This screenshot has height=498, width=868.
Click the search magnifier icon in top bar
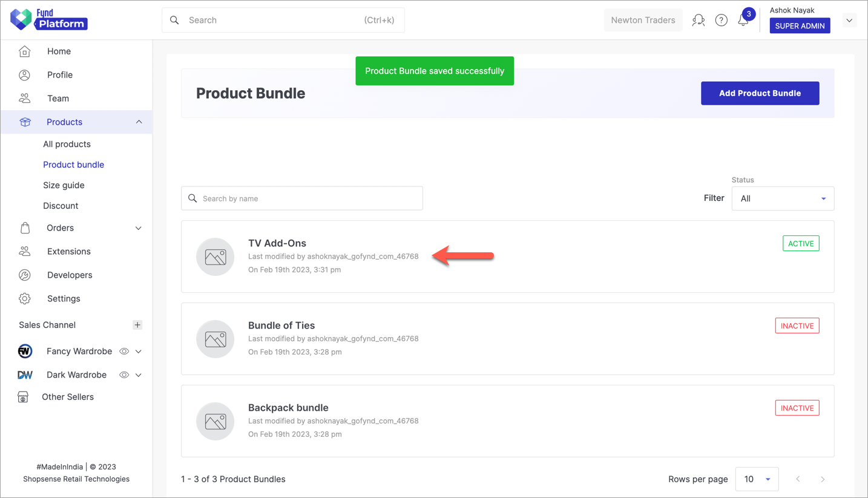(x=174, y=20)
